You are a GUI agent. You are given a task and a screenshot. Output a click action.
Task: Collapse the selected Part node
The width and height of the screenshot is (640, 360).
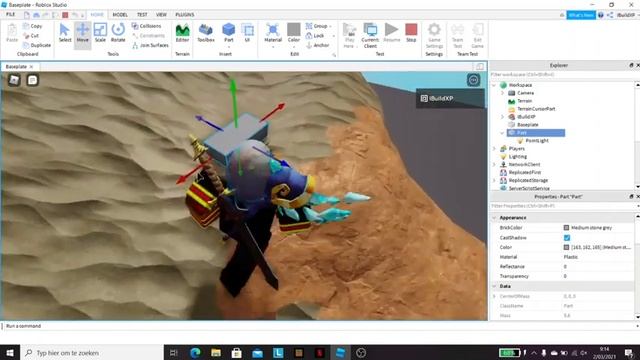click(x=502, y=133)
